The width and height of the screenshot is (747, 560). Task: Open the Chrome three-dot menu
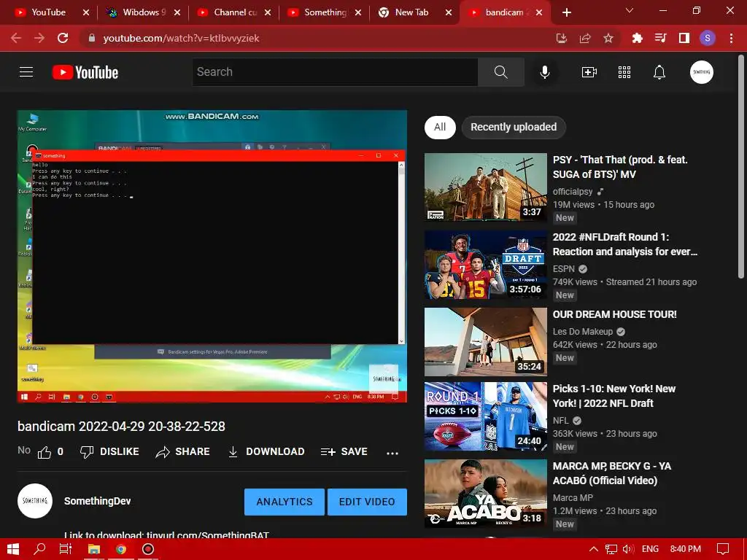click(731, 38)
